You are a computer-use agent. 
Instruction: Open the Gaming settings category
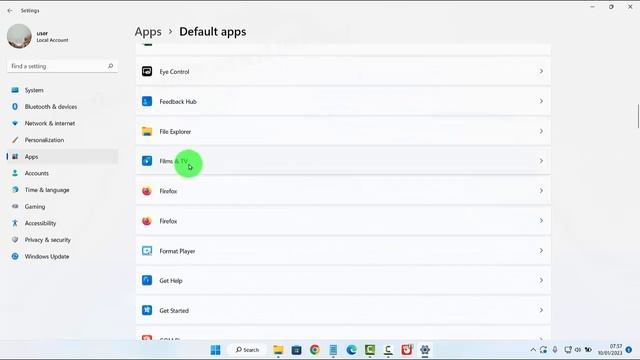pyautogui.click(x=35, y=207)
